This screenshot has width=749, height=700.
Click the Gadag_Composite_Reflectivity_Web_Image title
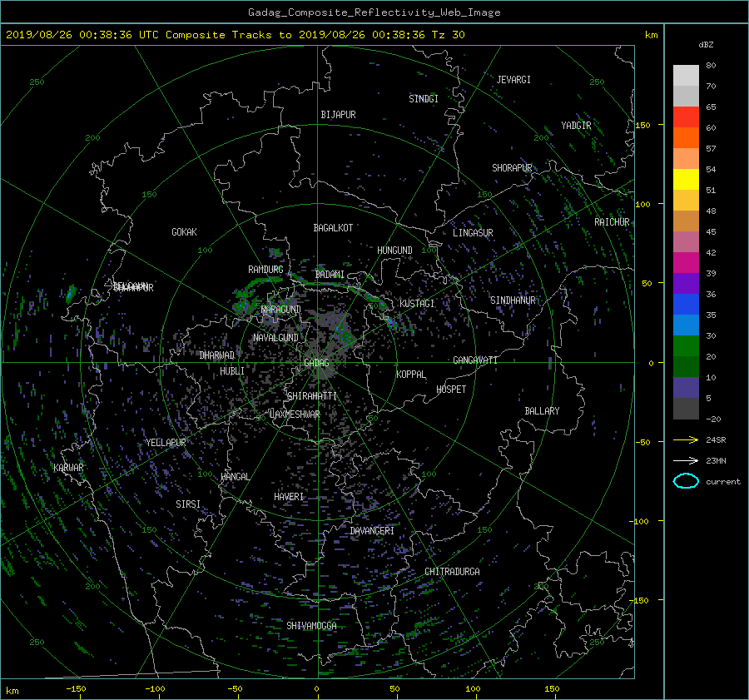click(x=374, y=12)
